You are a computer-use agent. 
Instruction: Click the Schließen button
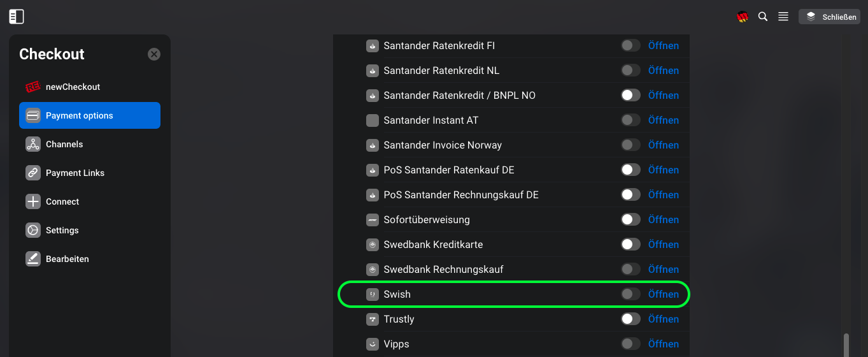830,17
